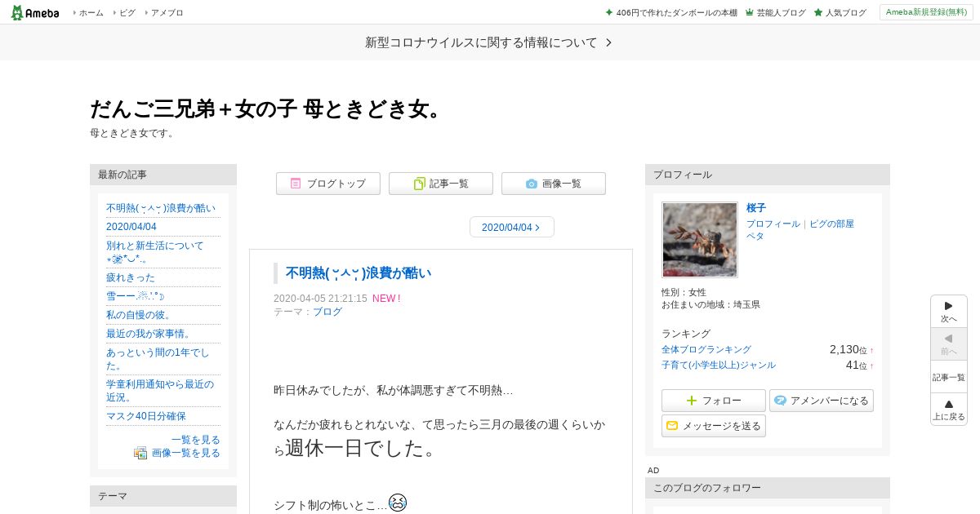
Task: Click the envelope icon on メッセージを送る
Action: [672, 426]
